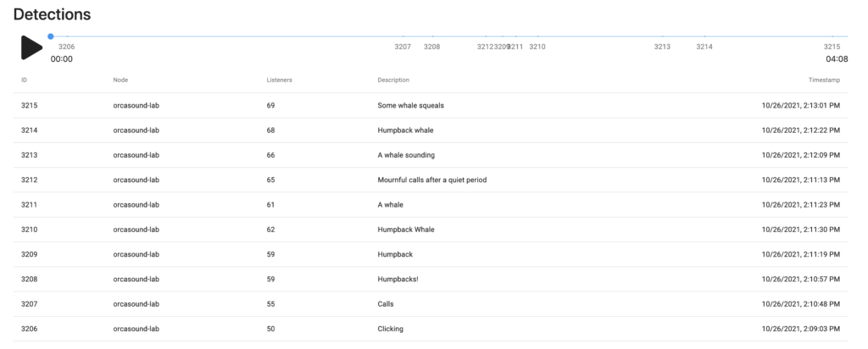Click the Description column header
The width and height of the screenshot is (868, 349).
point(393,80)
